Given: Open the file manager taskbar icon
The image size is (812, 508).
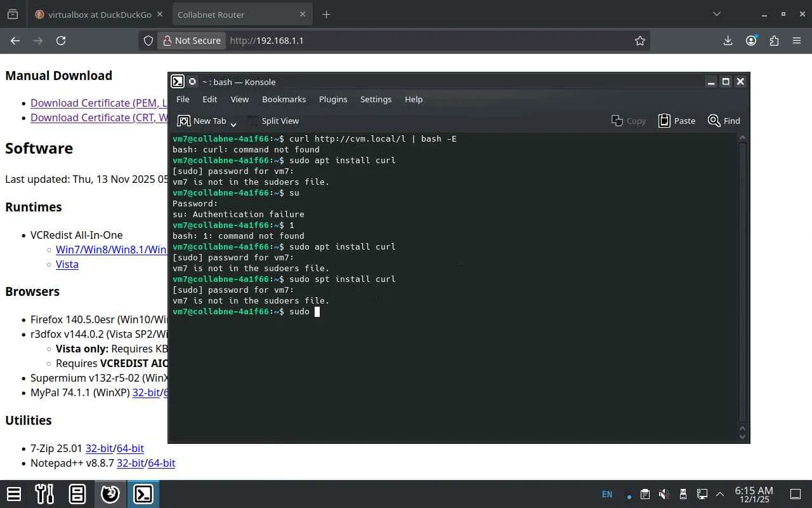Looking at the screenshot, I should coord(77,494).
